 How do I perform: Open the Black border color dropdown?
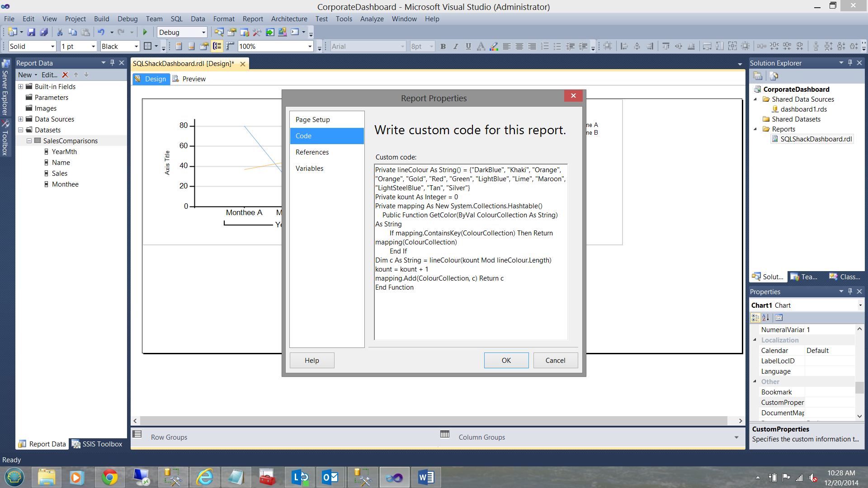(136, 47)
